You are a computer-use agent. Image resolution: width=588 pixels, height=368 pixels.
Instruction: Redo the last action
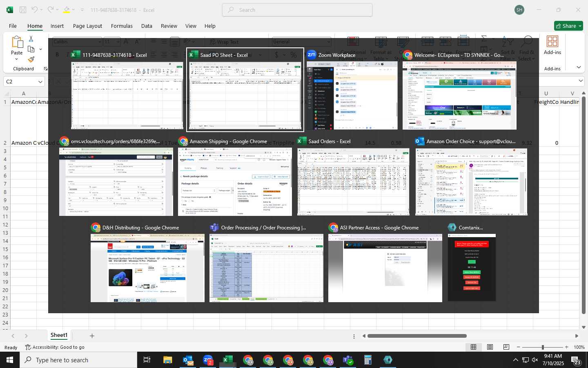point(50,10)
